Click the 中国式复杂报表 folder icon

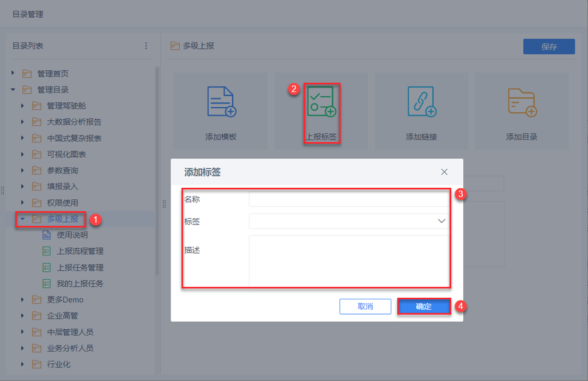37,138
